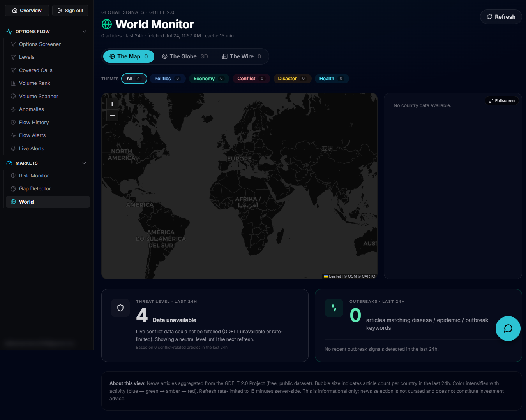
Task: Click the Options Flow pulse icon
Action: 9,32
